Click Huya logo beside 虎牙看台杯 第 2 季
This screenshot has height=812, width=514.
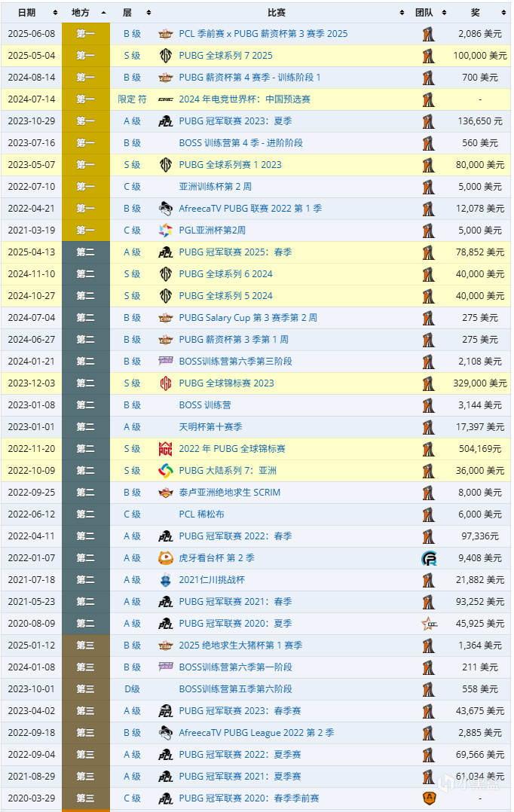(165, 557)
